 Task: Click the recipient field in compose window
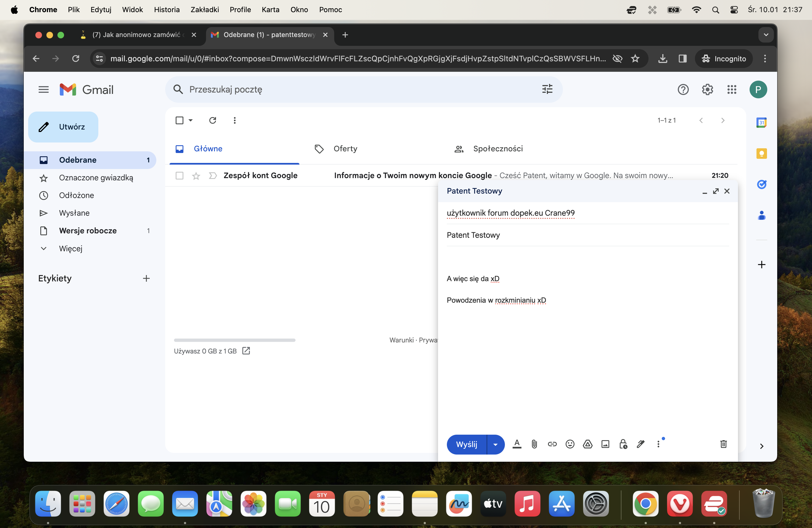tap(587, 213)
